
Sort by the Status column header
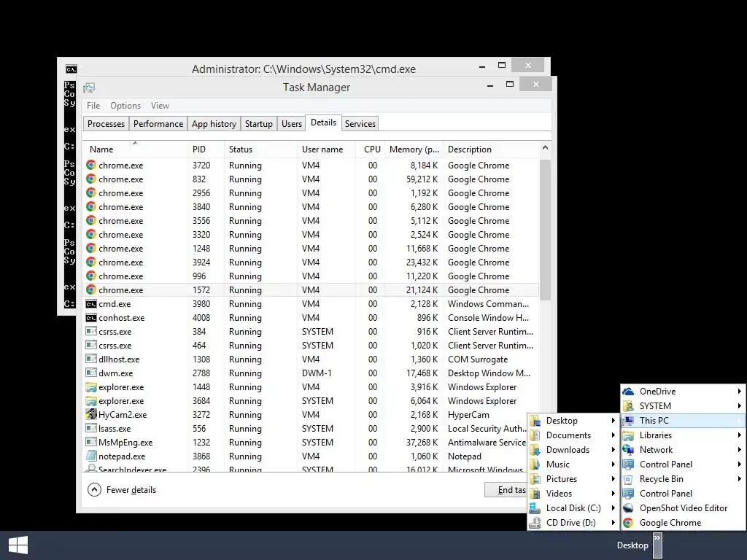click(260, 149)
